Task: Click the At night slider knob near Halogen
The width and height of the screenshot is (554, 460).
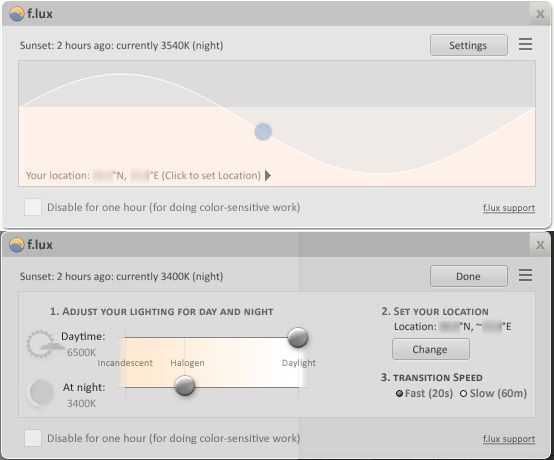Action: point(185,385)
